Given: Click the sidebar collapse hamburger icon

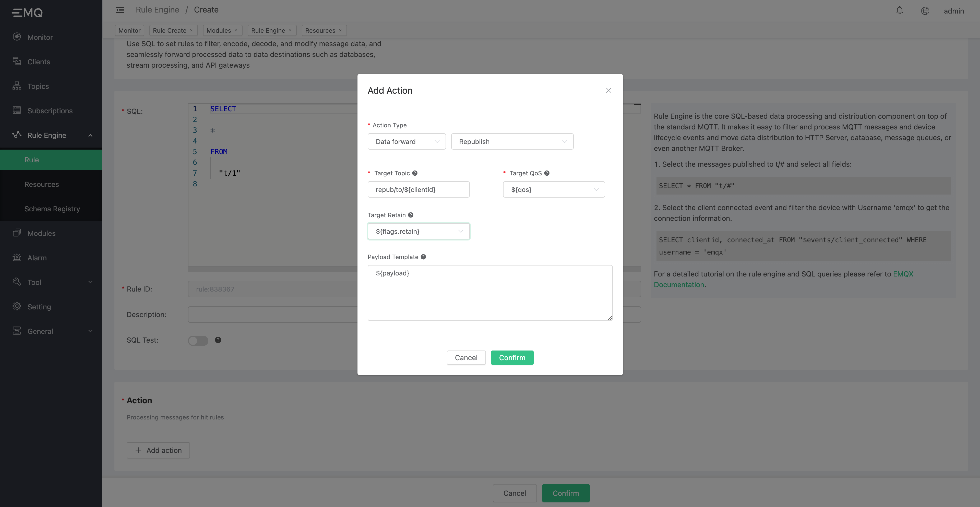Looking at the screenshot, I should [x=120, y=10].
